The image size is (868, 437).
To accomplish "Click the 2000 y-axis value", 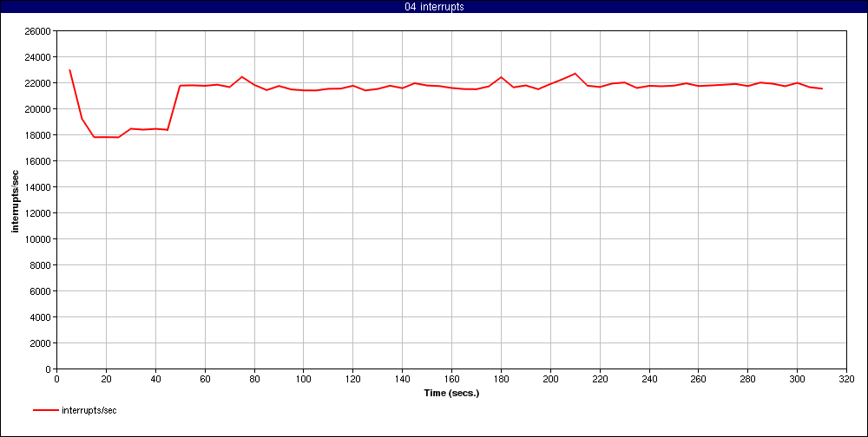I will (x=41, y=343).
